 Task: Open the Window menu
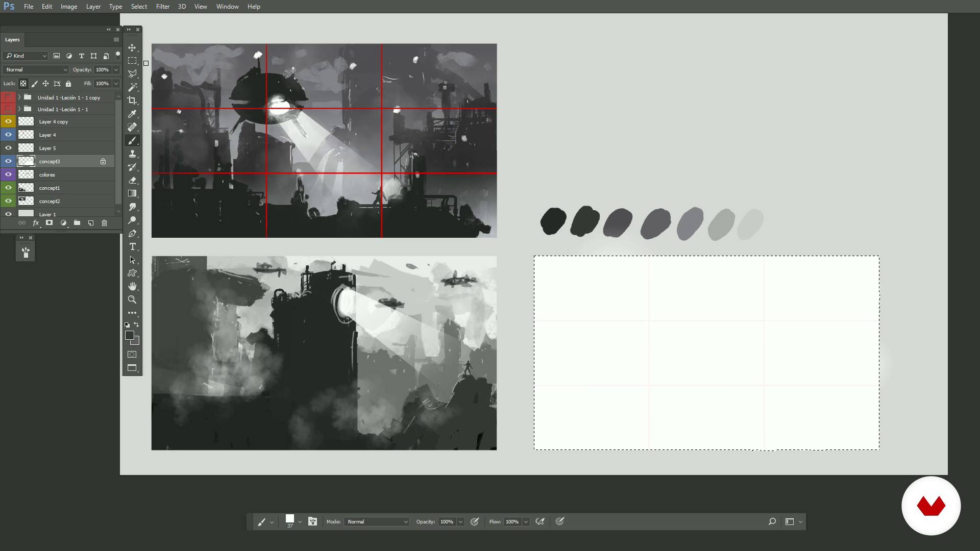[227, 7]
